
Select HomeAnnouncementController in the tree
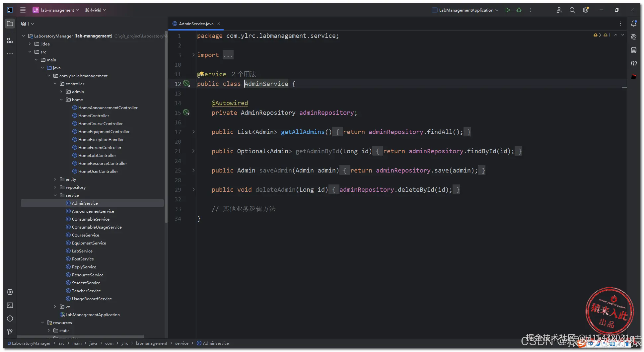coord(108,107)
